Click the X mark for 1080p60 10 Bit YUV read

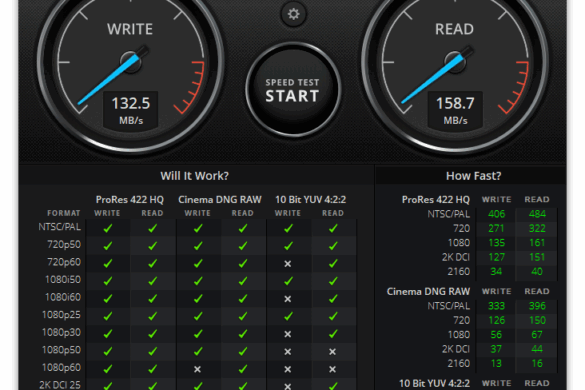pos(332,369)
